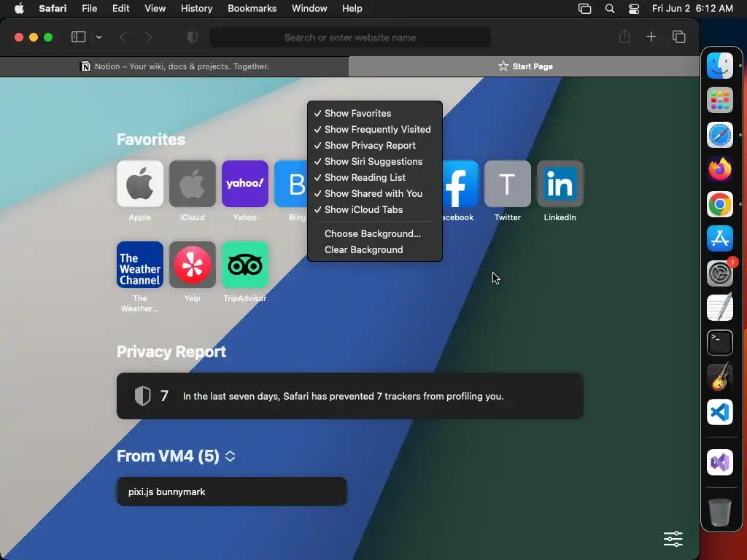Uncheck Show Favorites

[374, 113]
